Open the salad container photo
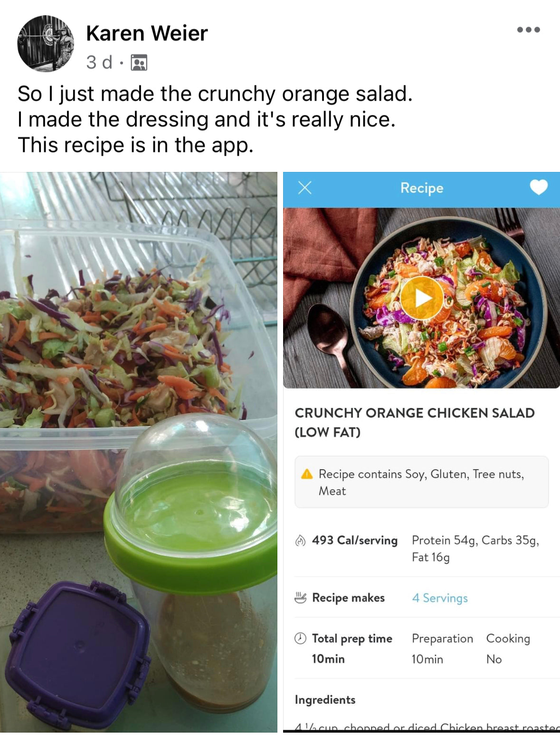 point(138,452)
